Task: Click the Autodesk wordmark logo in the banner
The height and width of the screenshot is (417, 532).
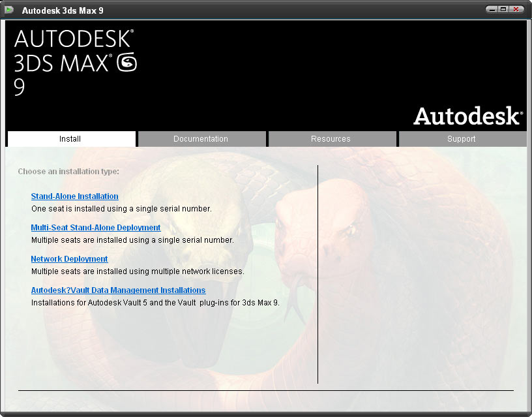Action: point(468,116)
